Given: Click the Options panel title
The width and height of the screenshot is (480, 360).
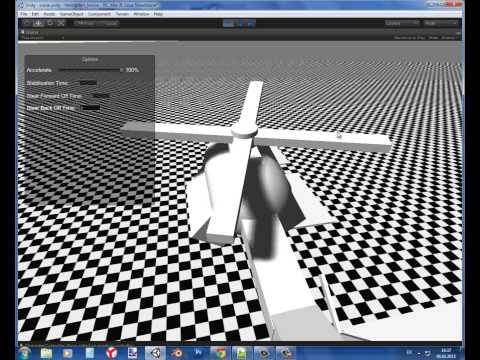Looking at the screenshot, I should tap(90, 59).
